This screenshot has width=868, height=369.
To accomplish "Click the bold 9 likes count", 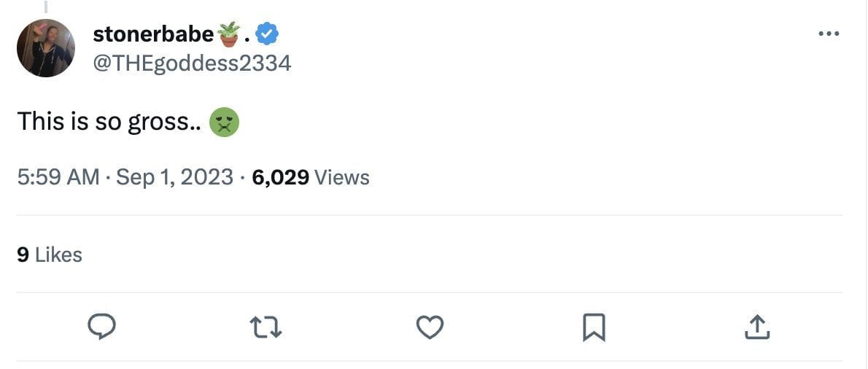I will [22, 255].
